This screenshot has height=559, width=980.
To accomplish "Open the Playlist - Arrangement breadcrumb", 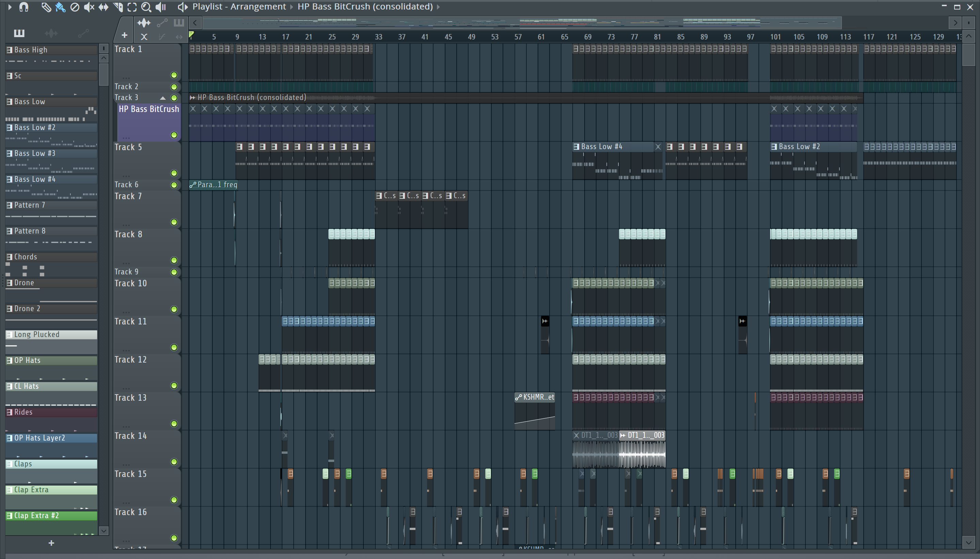I will pyautogui.click(x=239, y=6).
